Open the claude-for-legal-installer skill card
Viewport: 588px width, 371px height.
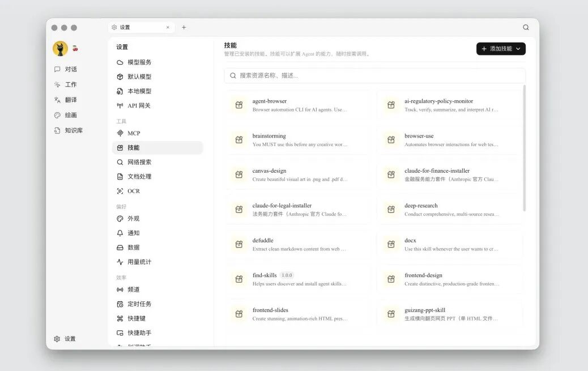297,210
